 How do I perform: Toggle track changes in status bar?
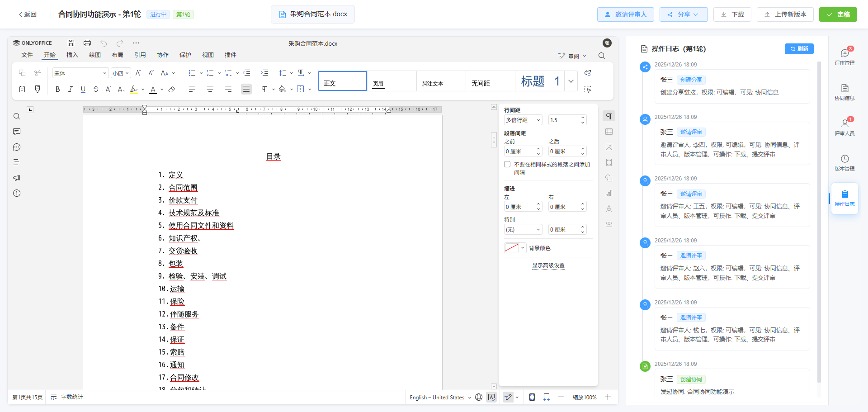(508, 397)
